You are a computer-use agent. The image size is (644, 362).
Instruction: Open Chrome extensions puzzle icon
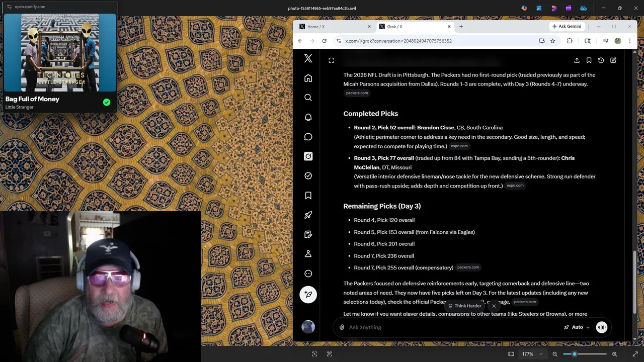tap(570, 41)
